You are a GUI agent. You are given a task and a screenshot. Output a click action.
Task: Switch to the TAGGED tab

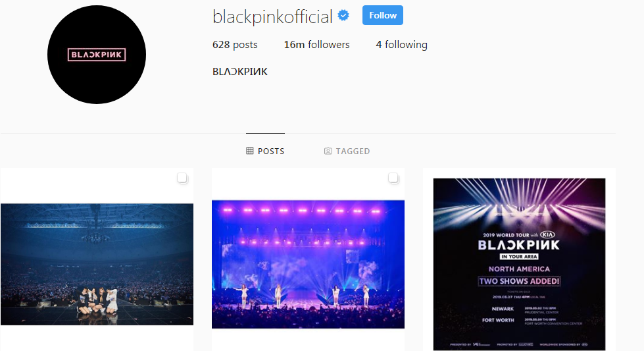[x=347, y=151]
